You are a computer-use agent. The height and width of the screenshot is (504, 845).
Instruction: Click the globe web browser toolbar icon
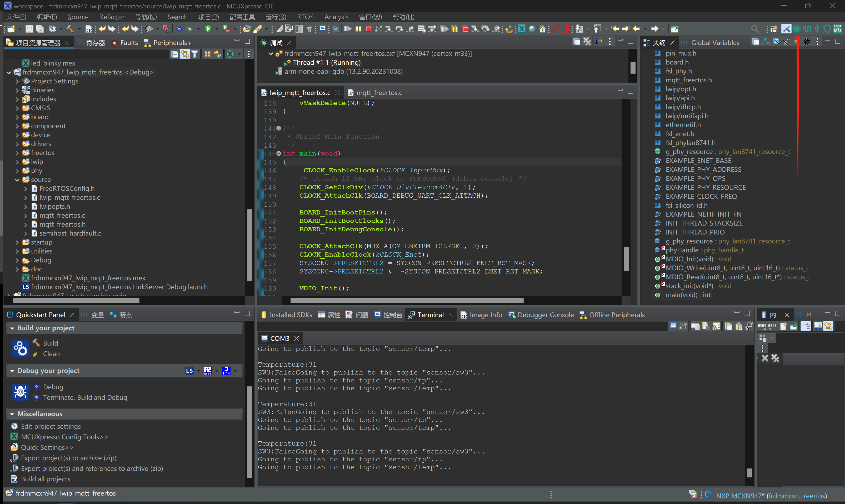532,29
